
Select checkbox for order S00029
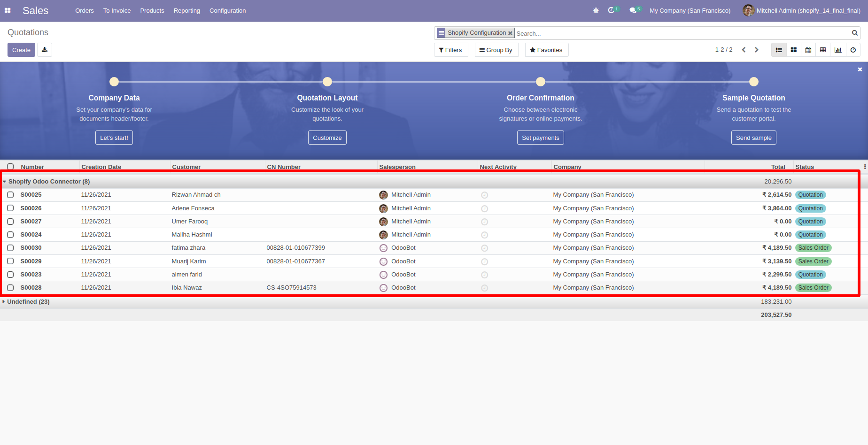(10, 261)
